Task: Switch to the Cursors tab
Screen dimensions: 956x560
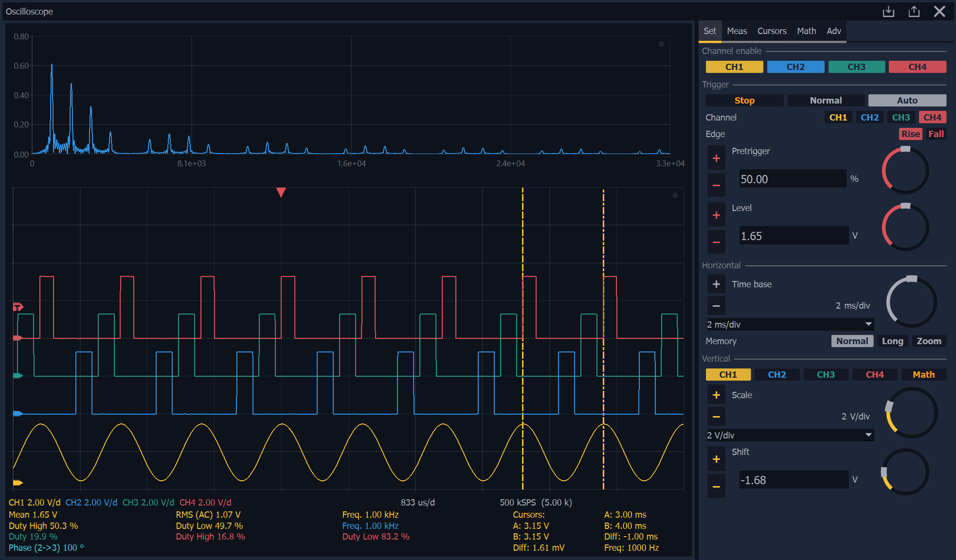Action: coord(772,31)
